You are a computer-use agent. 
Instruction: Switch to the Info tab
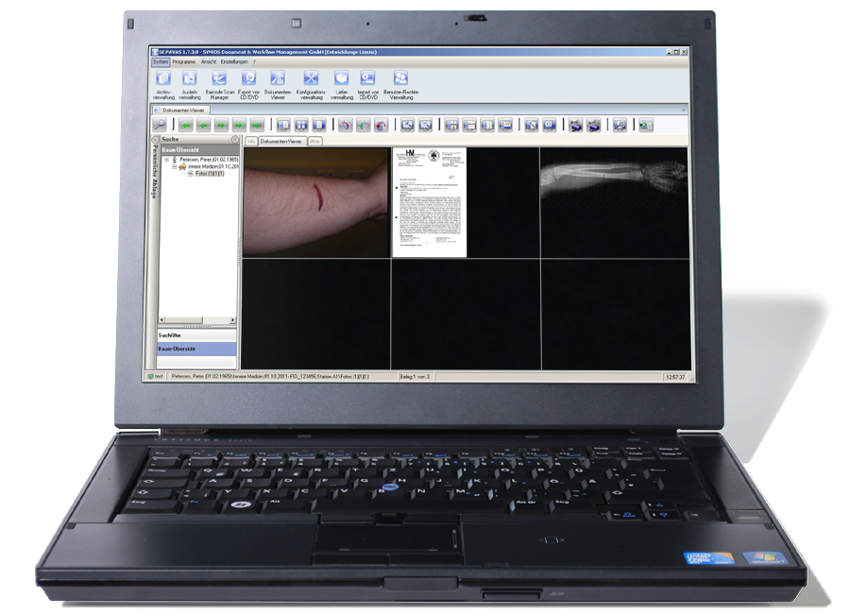(251, 141)
